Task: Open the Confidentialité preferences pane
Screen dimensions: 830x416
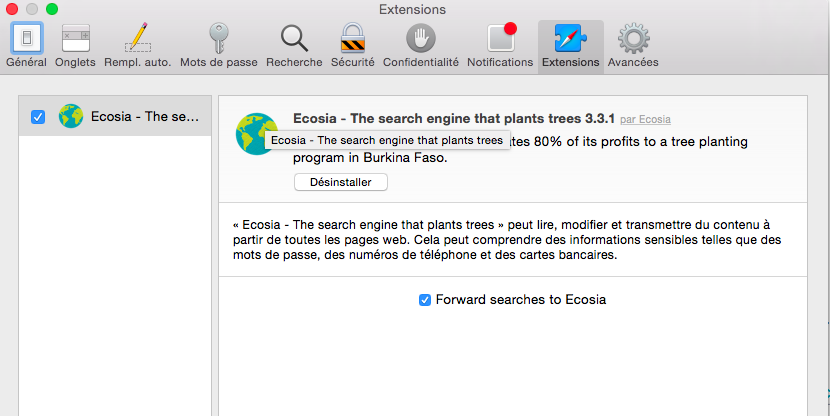Action: point(421,46)
